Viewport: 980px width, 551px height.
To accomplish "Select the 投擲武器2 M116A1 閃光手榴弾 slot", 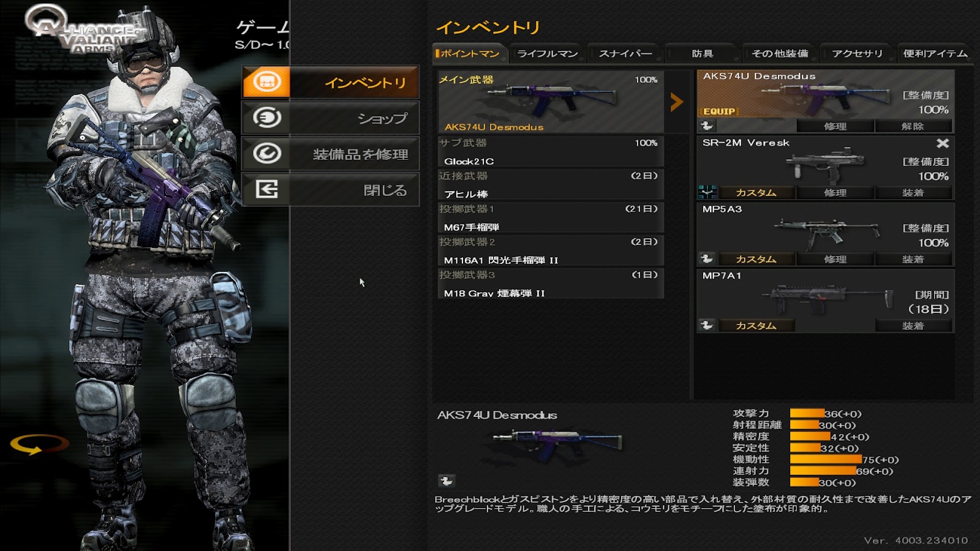I will [x=551, y=251].
